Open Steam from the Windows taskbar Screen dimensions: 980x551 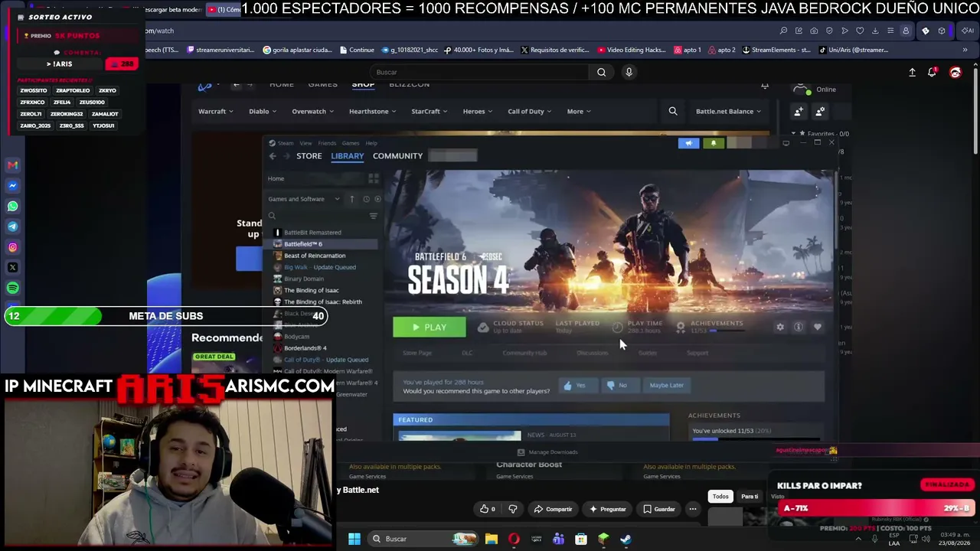[x=626, y=539]
